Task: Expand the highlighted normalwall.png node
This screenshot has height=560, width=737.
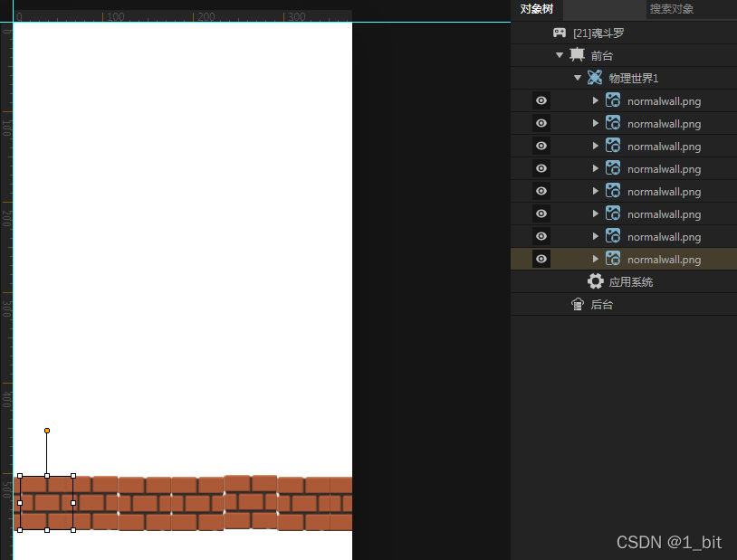Action: coord(596,259)
